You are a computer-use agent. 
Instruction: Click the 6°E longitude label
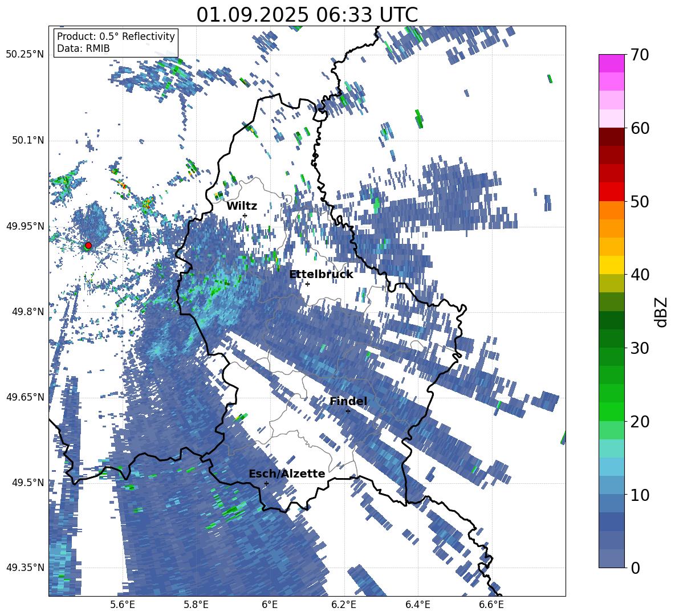270,605
